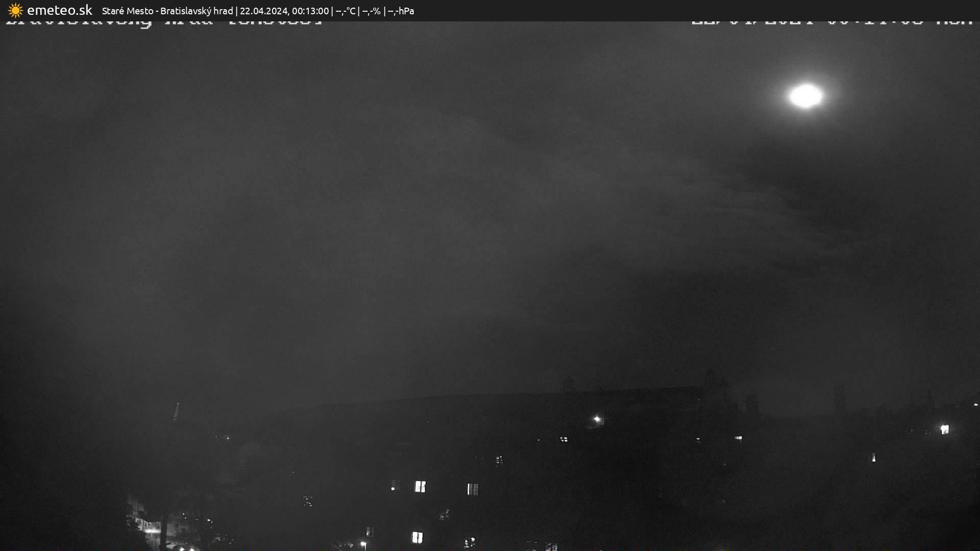980x551 pixels.
Task: Click the Staré Mesto - Bratislavský hrad label
Action: [x=167, y=11]
